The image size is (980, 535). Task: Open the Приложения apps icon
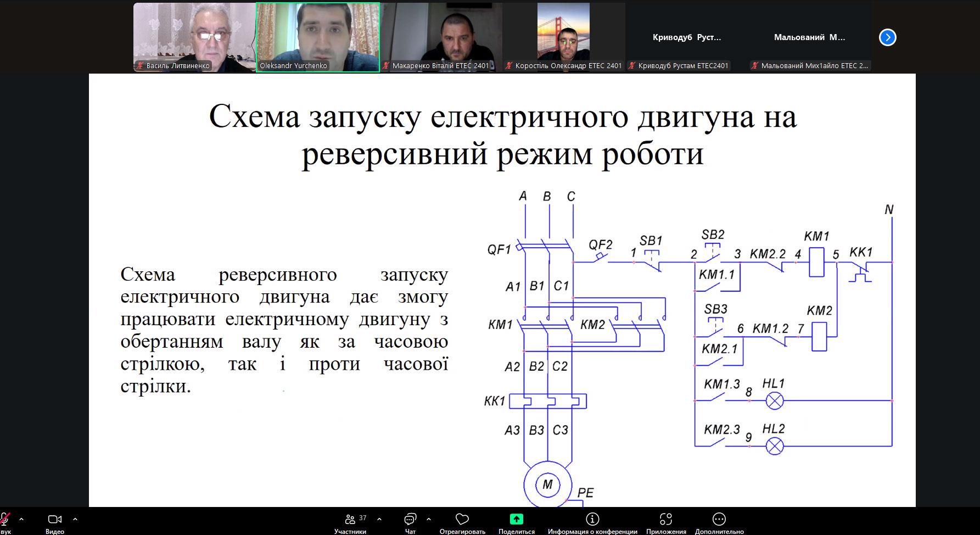tap(666, 519)
